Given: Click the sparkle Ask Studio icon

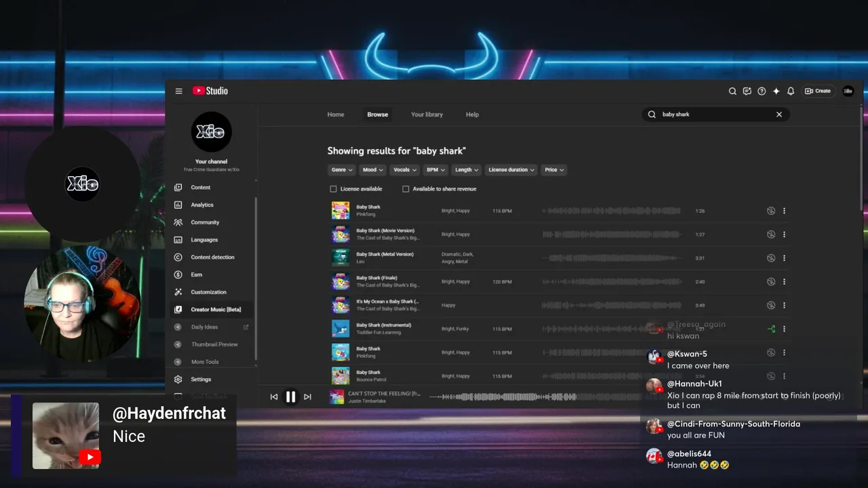Looking at the screenshot, I should [x=776, y=91].
